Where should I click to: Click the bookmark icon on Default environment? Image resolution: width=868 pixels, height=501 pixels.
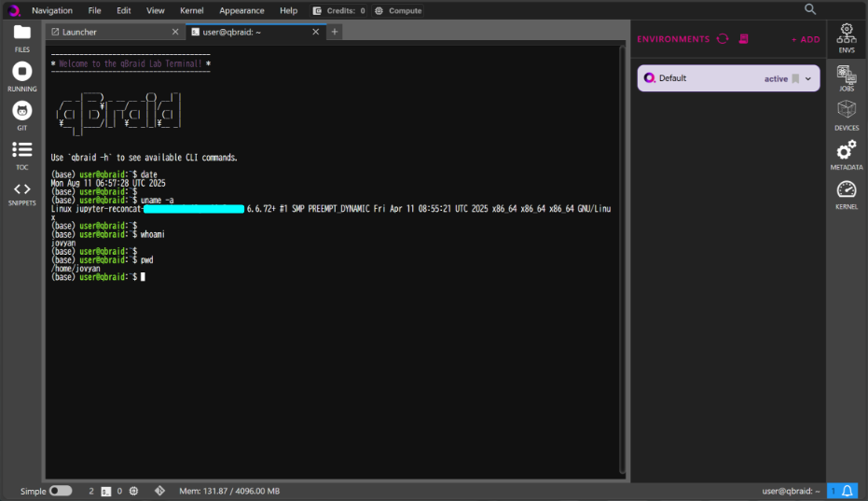point(795,78)
